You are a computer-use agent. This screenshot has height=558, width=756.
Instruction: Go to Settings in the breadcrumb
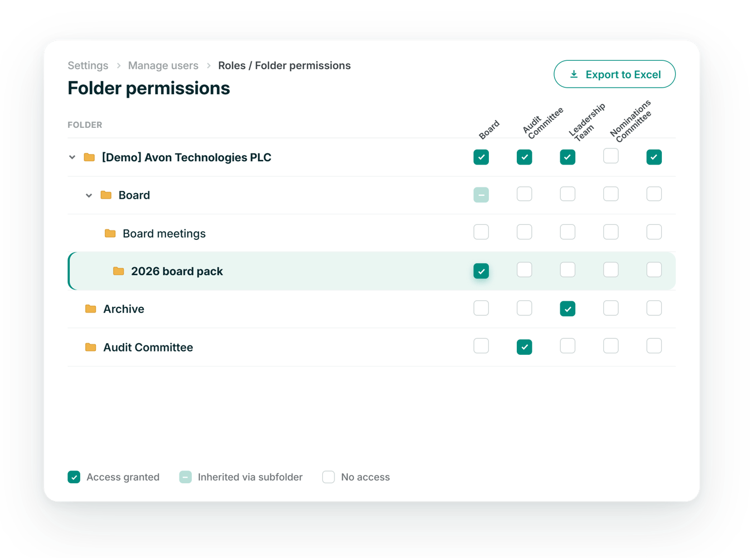tap(88, 65)
